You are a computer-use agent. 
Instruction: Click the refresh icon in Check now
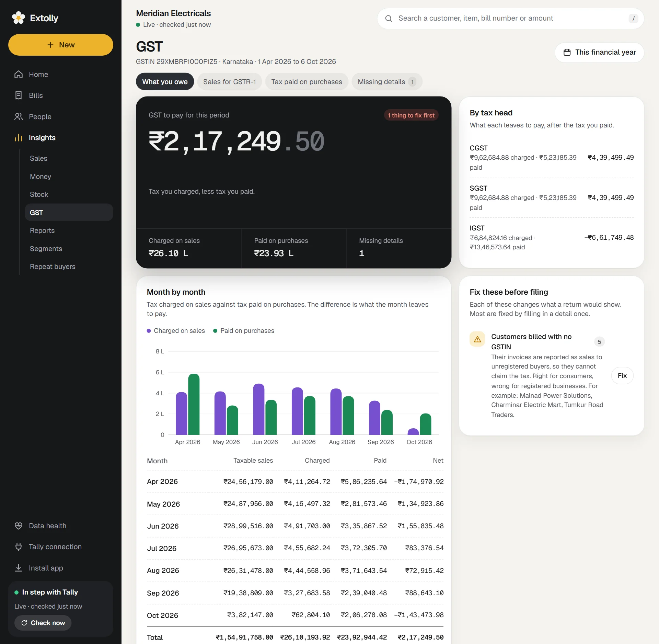[x=24, y=623]
